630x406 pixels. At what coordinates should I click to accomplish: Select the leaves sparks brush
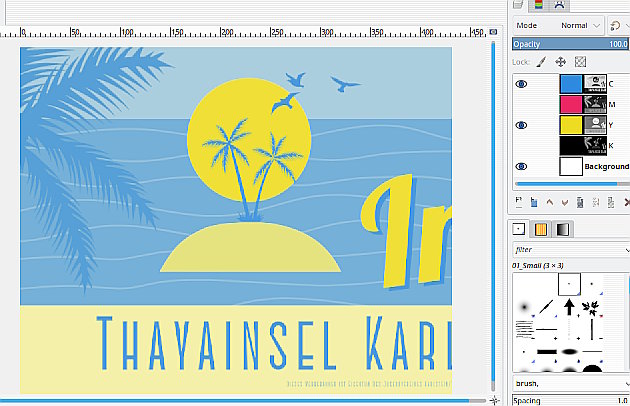pos(591,308)
